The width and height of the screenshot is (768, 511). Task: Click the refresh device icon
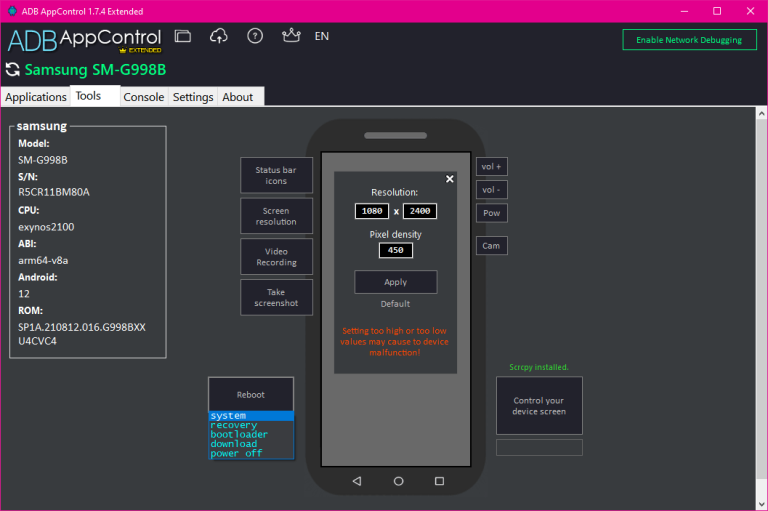point(13,70)
